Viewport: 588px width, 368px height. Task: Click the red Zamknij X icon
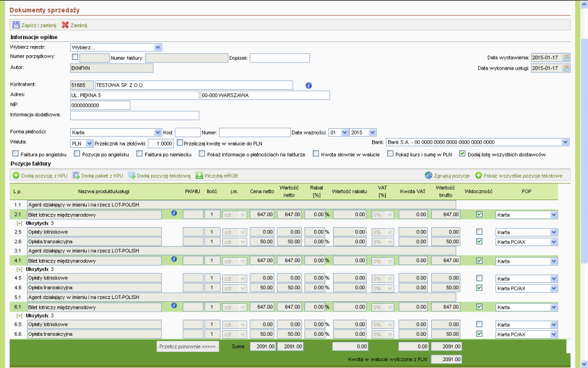(65, 25)
